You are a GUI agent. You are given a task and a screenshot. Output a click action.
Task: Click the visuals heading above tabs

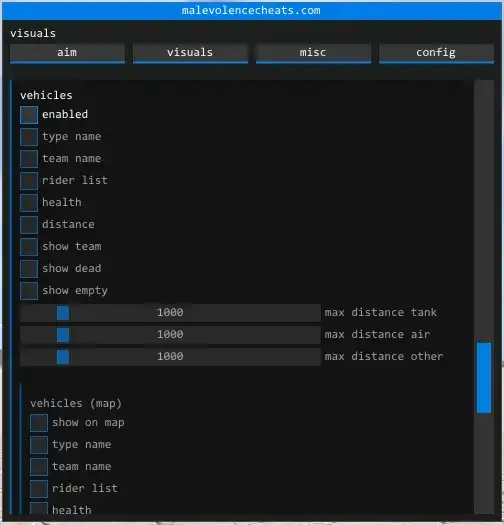click(33, 33)
